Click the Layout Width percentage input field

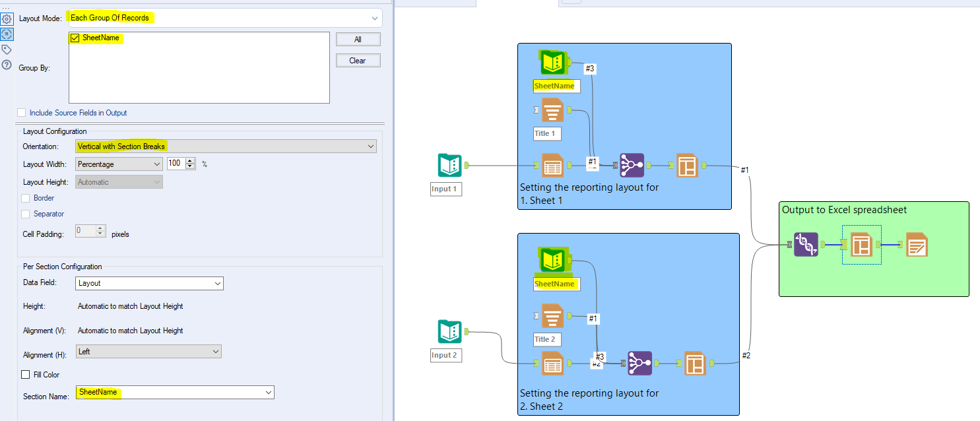[177, 164]
